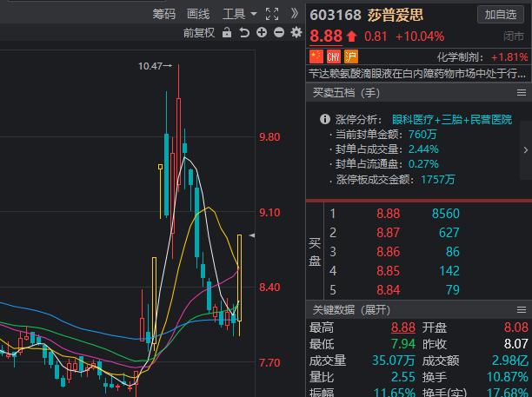Click the current price arrow marker on axis
Viewport: 532px width, 397px height.
[252, 235]
